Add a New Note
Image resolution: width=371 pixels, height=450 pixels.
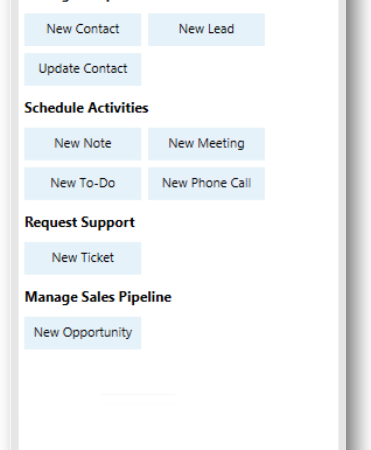[x=83, y=144]
